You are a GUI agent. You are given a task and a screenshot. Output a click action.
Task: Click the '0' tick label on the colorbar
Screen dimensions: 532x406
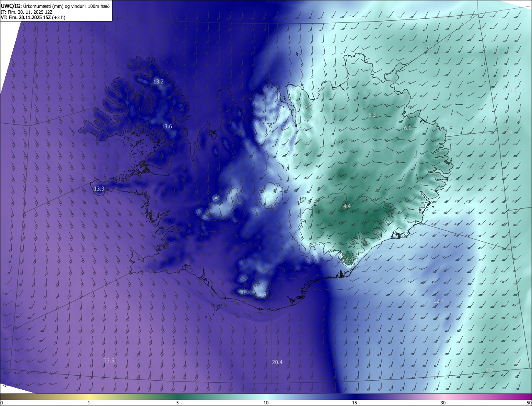tap(2, 403)
